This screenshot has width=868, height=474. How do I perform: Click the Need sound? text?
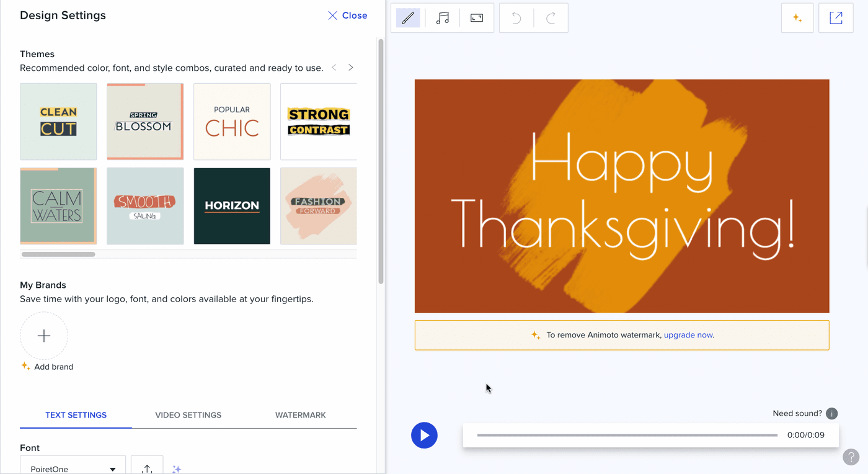click(797, 413)
